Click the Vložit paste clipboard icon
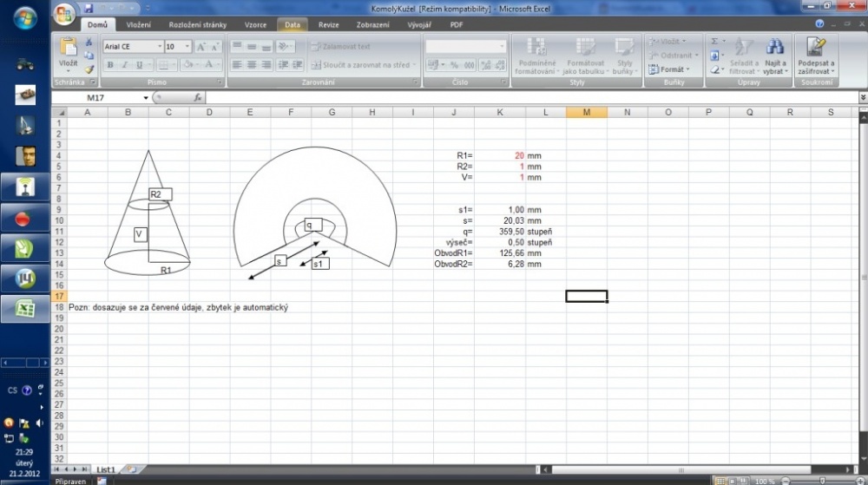Viewport: 868px width, 485px height. 69,47
